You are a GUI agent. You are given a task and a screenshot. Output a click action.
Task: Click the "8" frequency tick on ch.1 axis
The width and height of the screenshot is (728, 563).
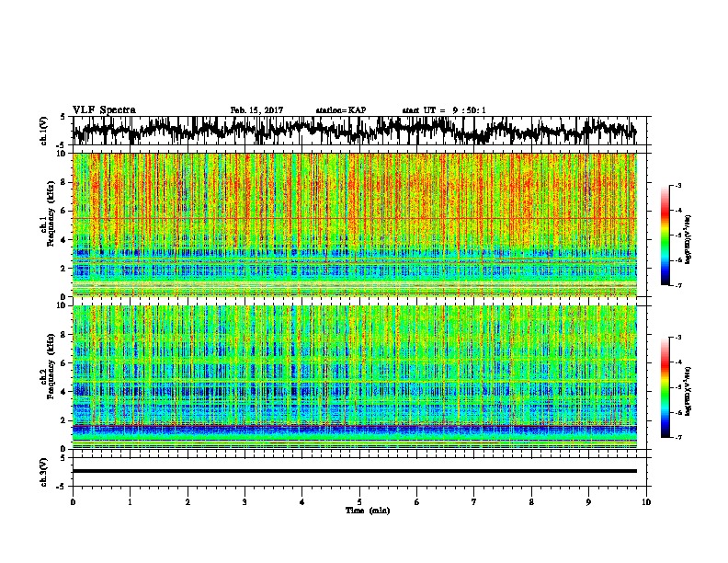[x=65, y=182]
